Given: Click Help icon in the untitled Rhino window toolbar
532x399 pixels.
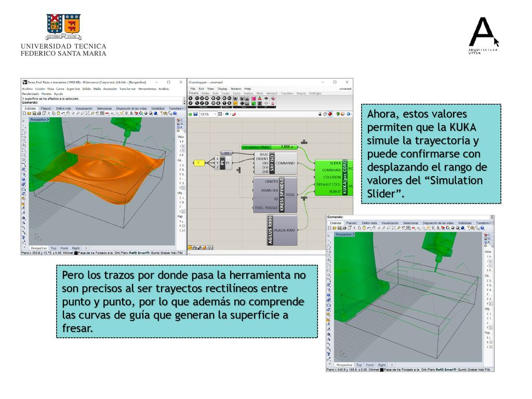Looking at the screenshot, I should click(x=482, y=228).
